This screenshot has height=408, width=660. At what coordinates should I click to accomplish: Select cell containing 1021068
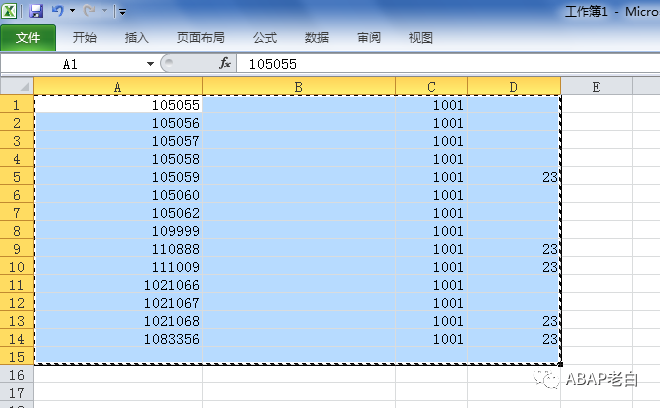click(x=118, y=320)
